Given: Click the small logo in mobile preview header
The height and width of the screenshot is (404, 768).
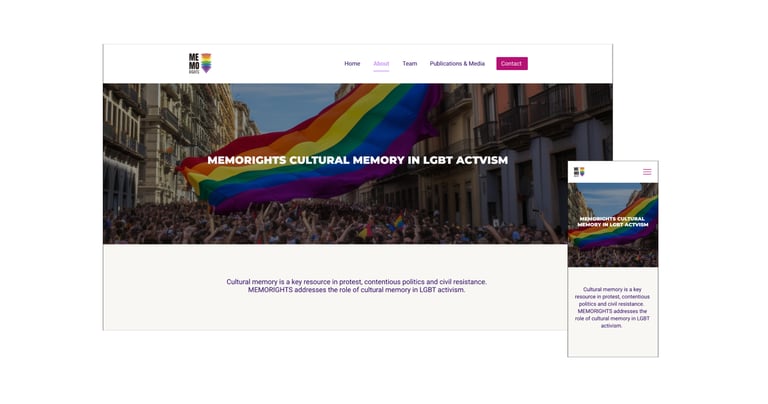Looking at the screenshot, I should 579,172.
